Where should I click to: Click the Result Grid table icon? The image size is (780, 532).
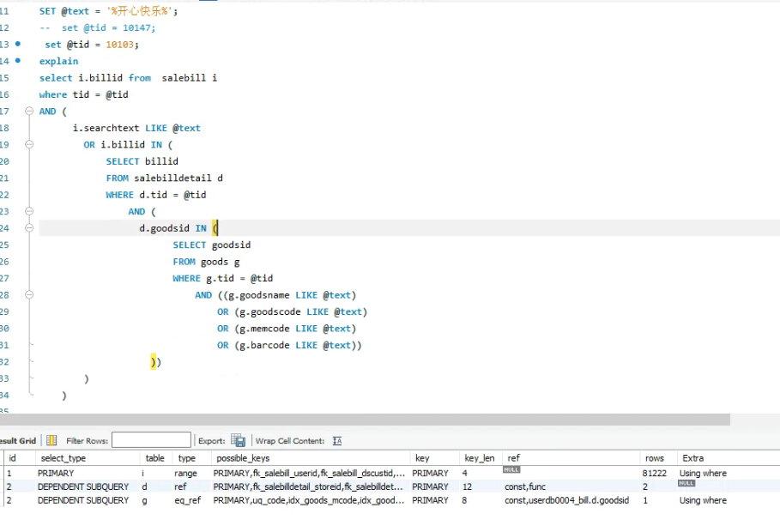(51, 440)
